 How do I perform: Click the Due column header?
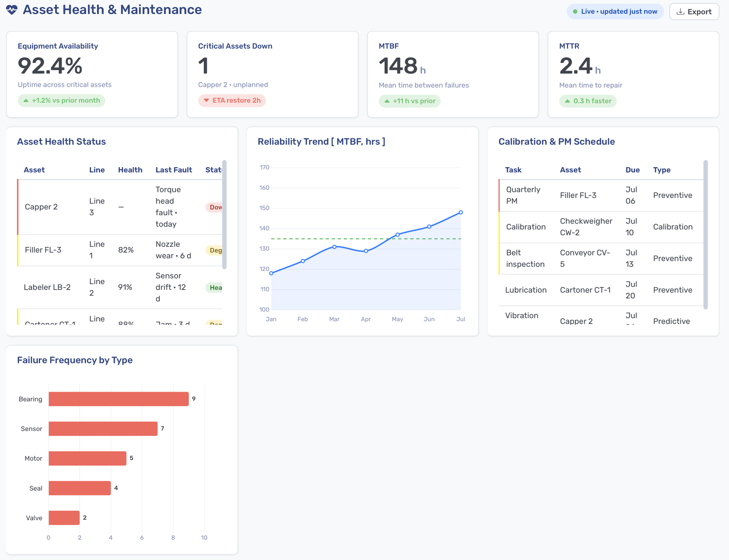coord(632,170)
